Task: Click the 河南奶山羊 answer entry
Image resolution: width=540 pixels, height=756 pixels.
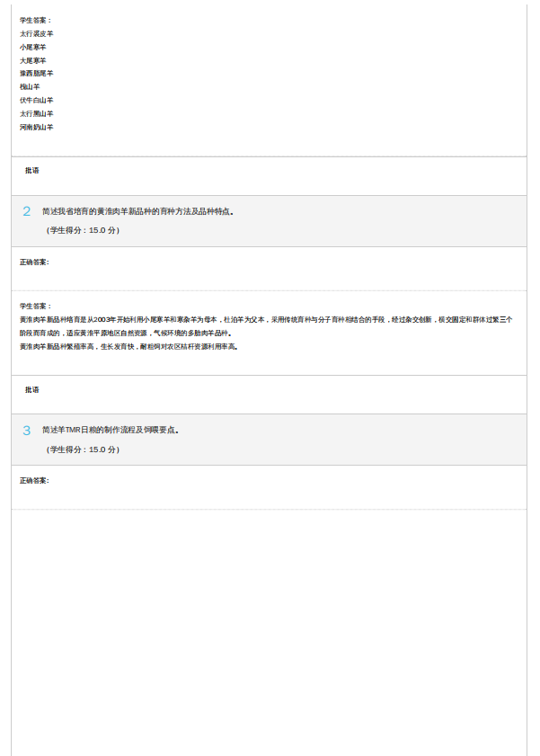Action: point(37,128)
